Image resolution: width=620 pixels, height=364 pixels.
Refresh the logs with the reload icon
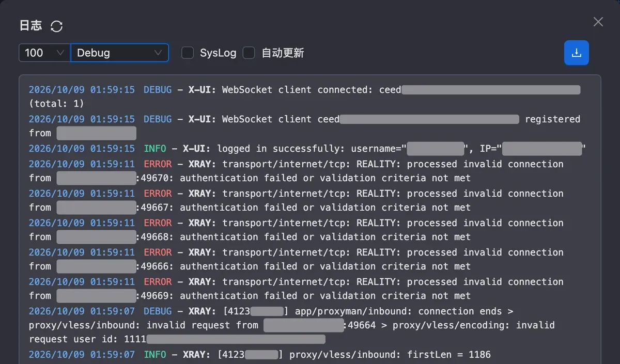tap(56, 26)
